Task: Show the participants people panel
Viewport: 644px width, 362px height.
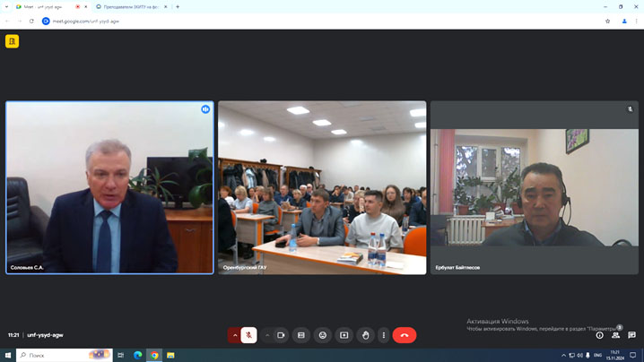Action: tap(615, 335)
